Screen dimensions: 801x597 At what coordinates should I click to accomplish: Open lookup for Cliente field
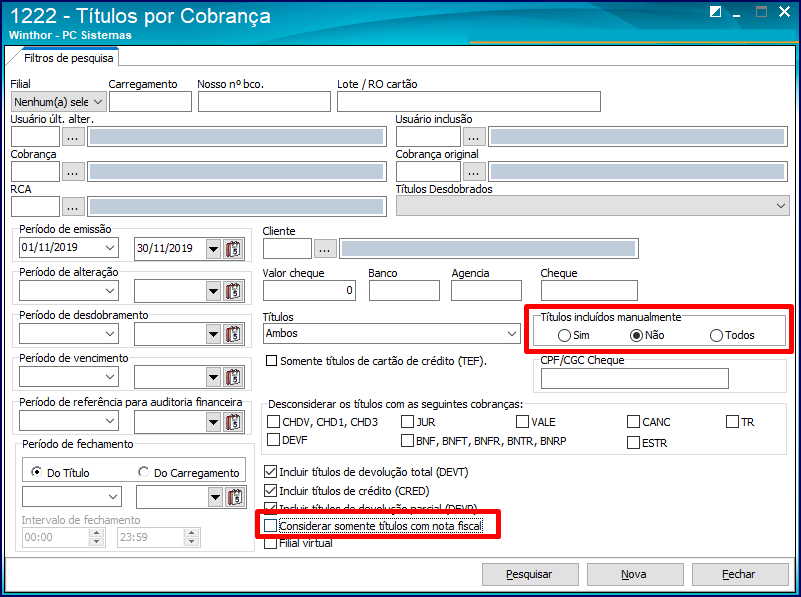325,249
